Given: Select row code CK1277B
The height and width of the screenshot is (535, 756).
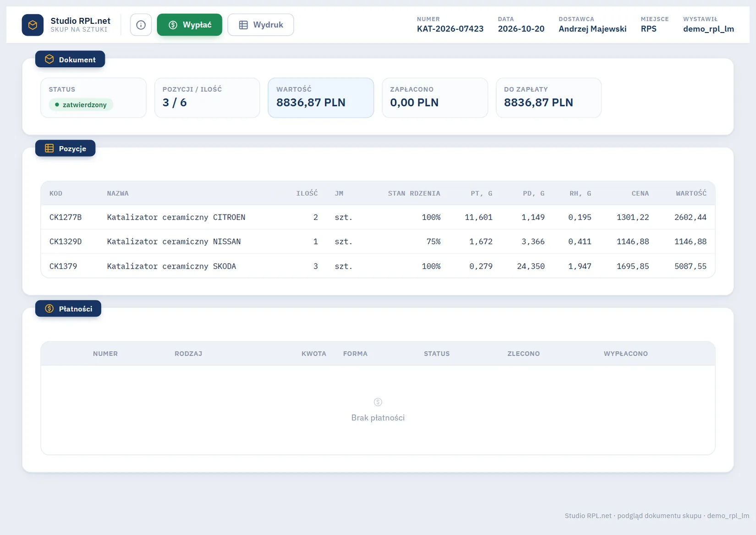Looking at the screenshot, I should pyautogui.click(x=66, y=217).
